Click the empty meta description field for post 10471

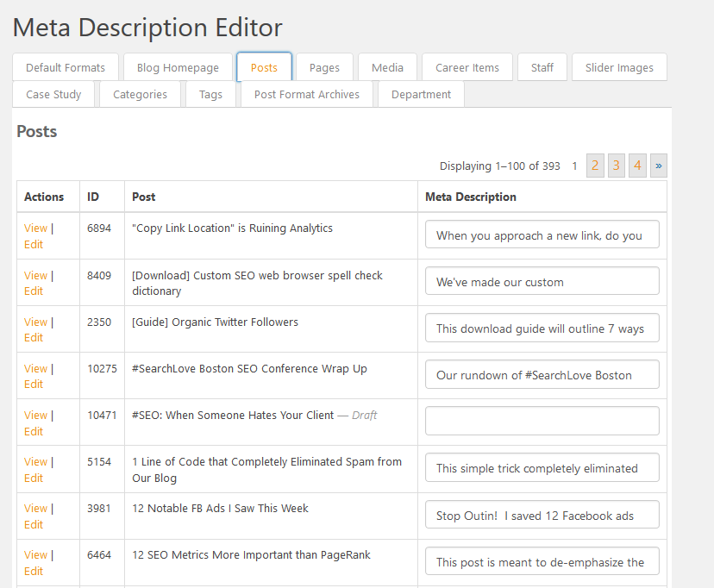coord(542,421)
